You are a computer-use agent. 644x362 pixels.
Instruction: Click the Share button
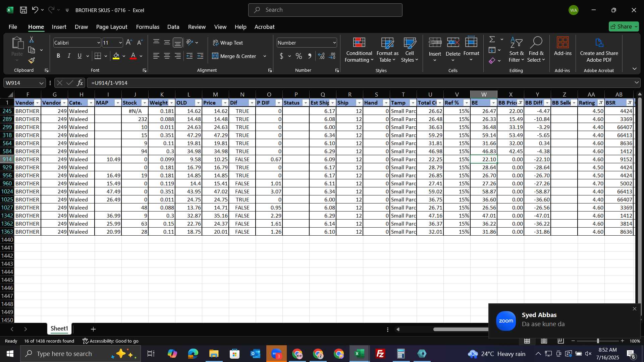[624, 26]
